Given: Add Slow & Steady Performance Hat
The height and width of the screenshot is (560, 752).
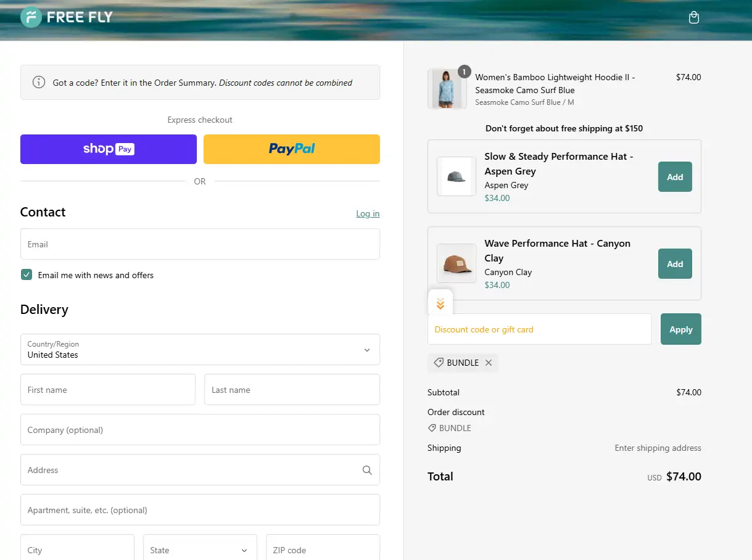Looking at the screenshot, I should pyautogui.click(x=675, y=177).
